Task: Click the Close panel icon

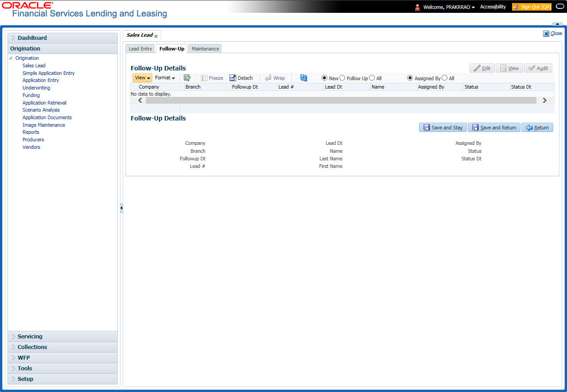Action: pyautogui.click(x=546, y=34)
